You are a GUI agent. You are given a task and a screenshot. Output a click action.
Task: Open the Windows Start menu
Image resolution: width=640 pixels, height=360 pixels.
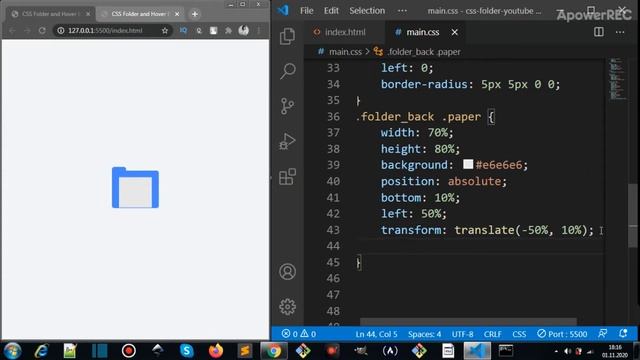click(12, 351)
